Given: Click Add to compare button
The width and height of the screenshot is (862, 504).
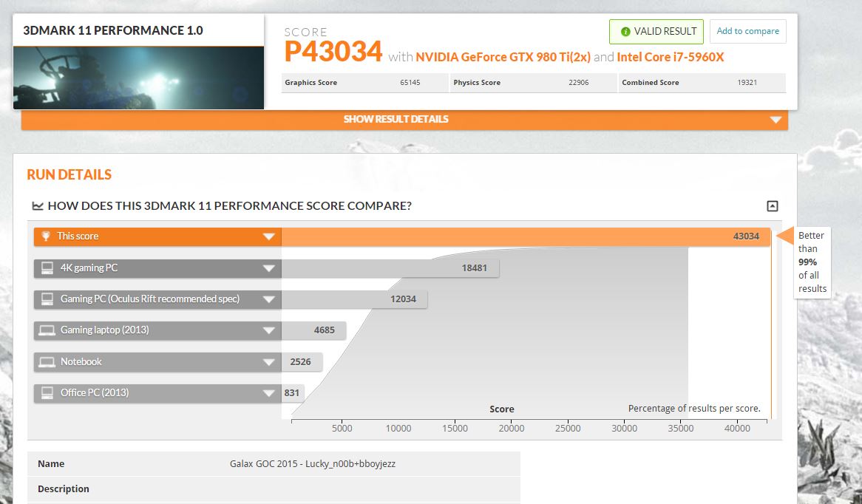Looking at the screenshot, I should [747, 31].
